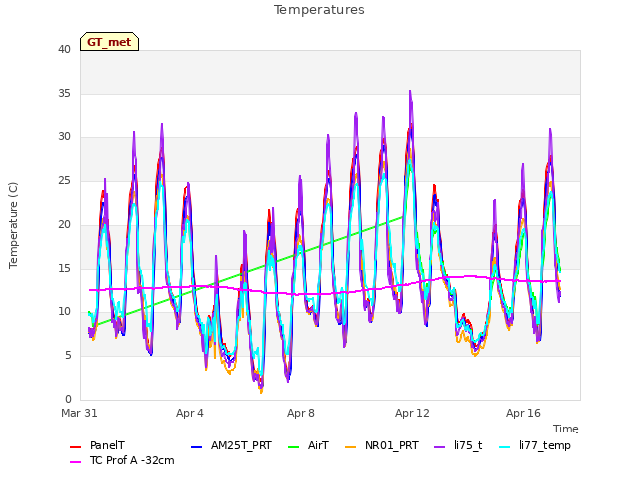Viewport: 640px width, 480px height.
Task: Click the 25 y-axis tick label
Action: (64, 180)
